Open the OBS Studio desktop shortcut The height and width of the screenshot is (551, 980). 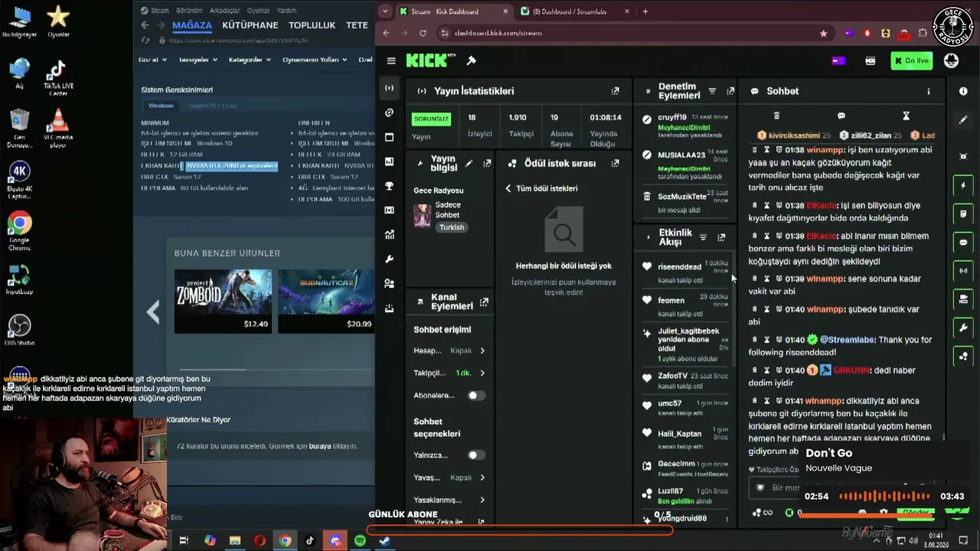tap(20, 331)
